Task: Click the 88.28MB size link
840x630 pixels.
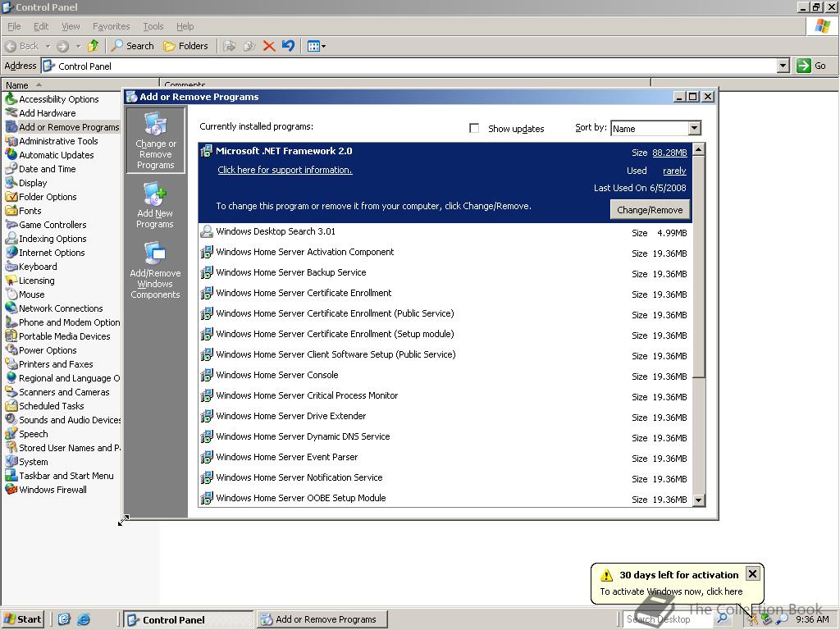Action: pos(669,153)
